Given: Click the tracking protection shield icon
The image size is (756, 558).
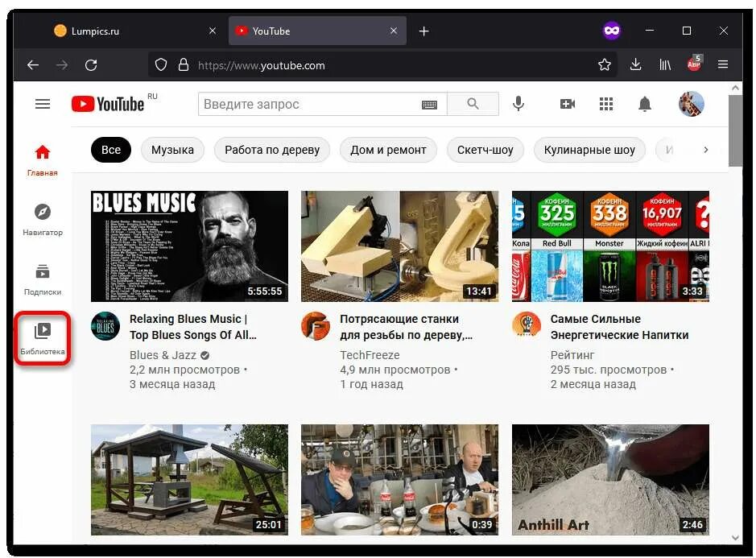Looking at the screenshot, I should point(161,64).
